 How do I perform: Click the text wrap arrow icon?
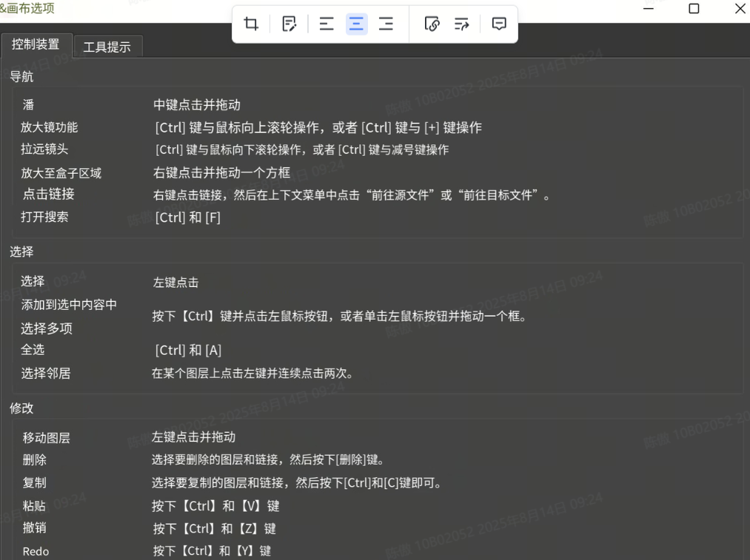(461, 24)
